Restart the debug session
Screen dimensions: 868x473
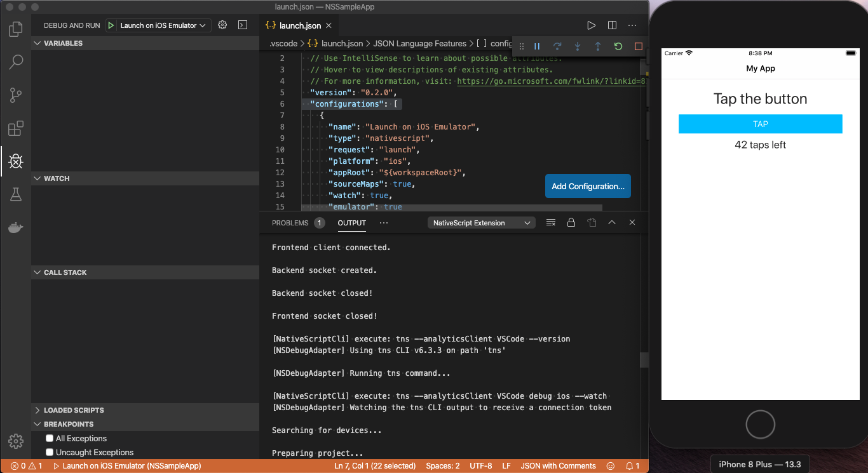pos(617,46)
